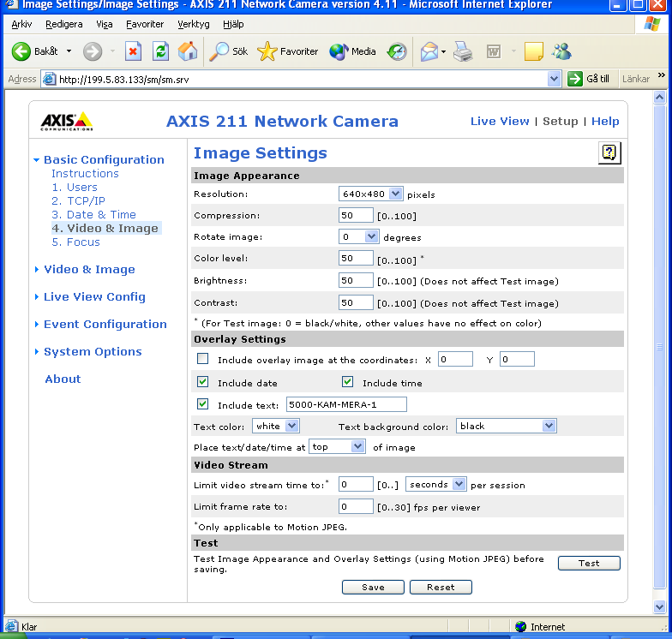The width and height of the screenshot is (672, 639).
Task: Open the 5. Focus link
Action: (x=75, y=242)
